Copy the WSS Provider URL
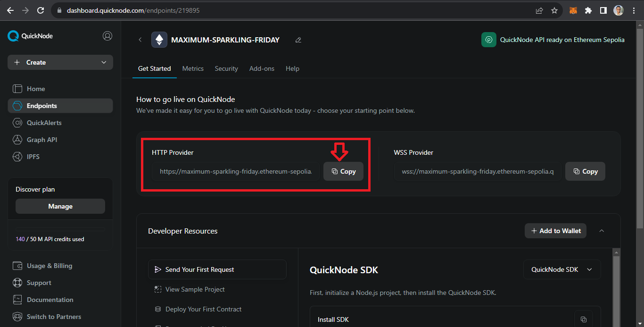Image resolution: width=644 pixels, height=327 pixels. point(585,172)
